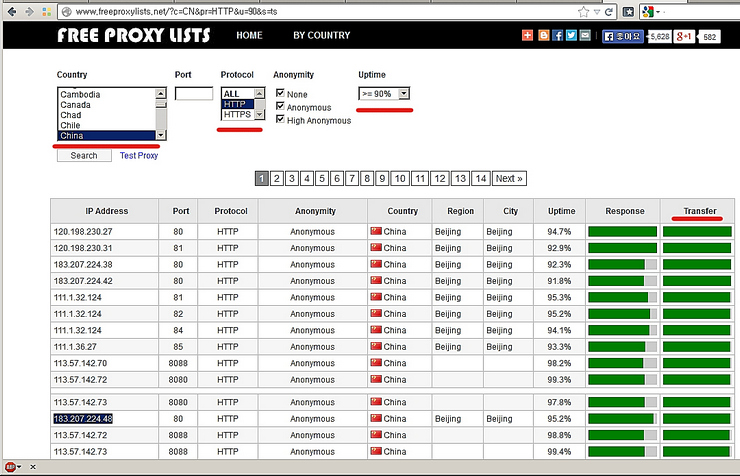
Task: Share via the Blogger icon
Action: click(544, 35)
